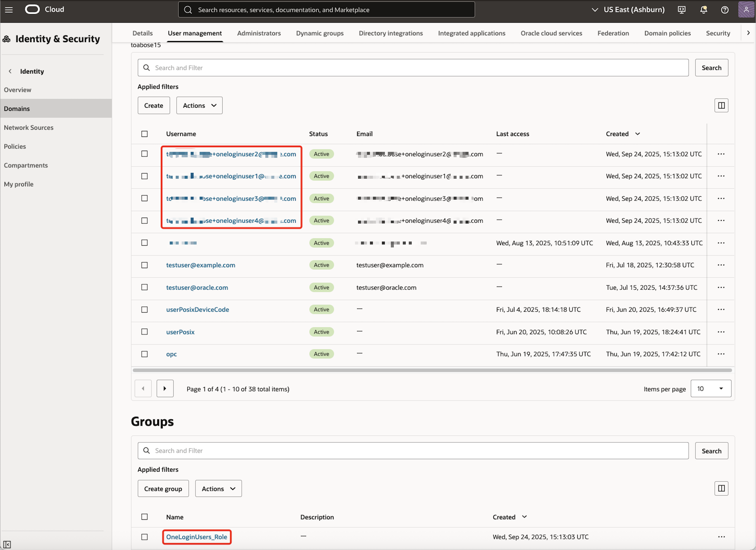Select all users with the header checkbox
This screenshot has height=550, width=756.
click(x=144, y=134)
